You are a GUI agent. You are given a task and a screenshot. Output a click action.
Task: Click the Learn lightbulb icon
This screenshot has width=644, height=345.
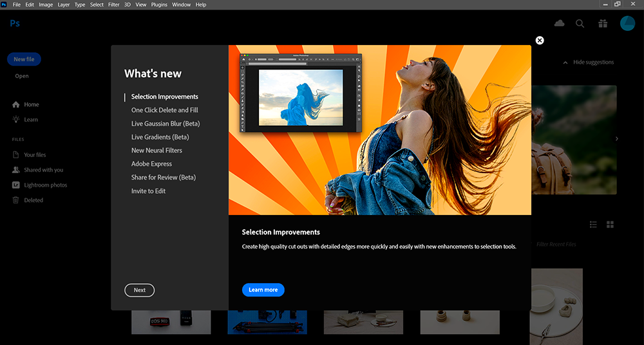pos(16,120)
